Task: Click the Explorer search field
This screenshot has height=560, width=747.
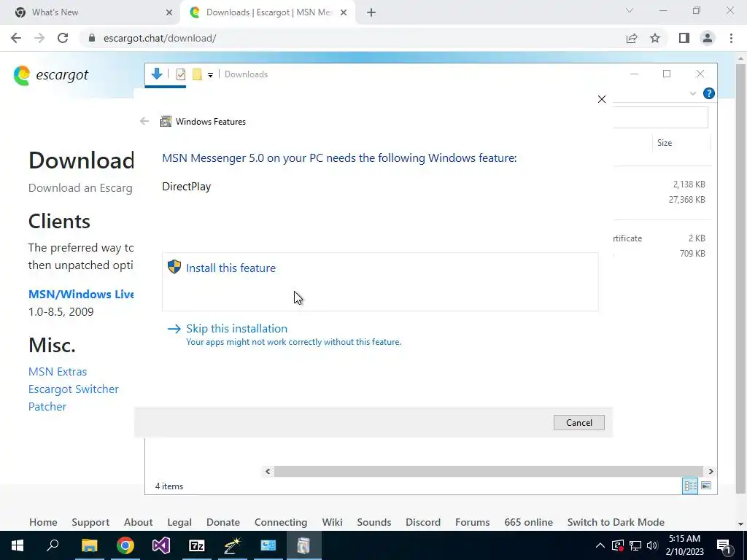Action: coord(659,117)
